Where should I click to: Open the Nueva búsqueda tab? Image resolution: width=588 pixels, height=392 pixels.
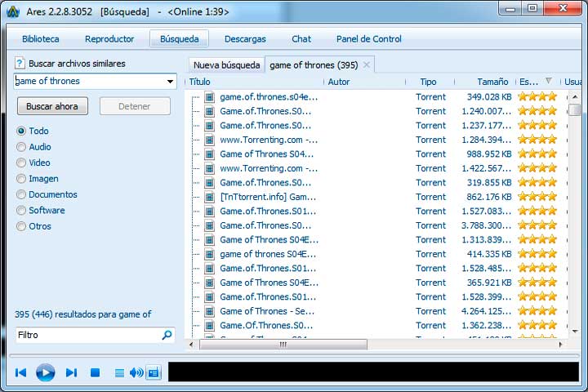click(x=226, y=65)
